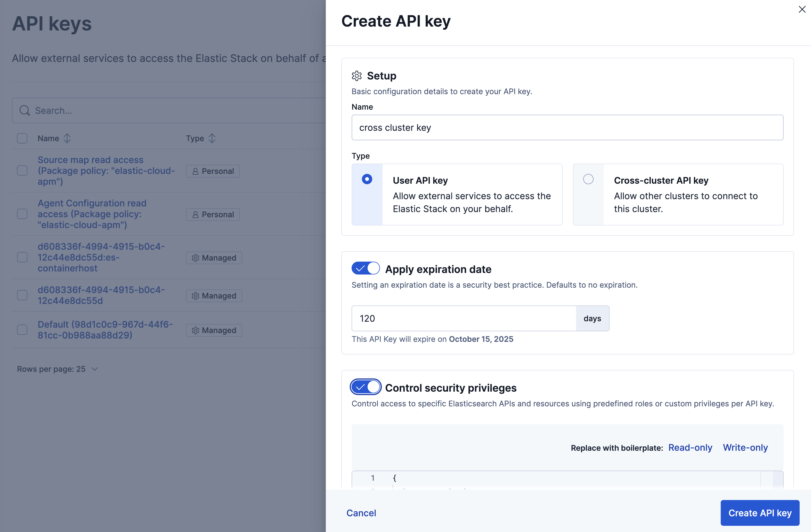Disable the Apply expiration date toggle
Viewport: 811px width, 532px height.
click(x=365, y=268)
